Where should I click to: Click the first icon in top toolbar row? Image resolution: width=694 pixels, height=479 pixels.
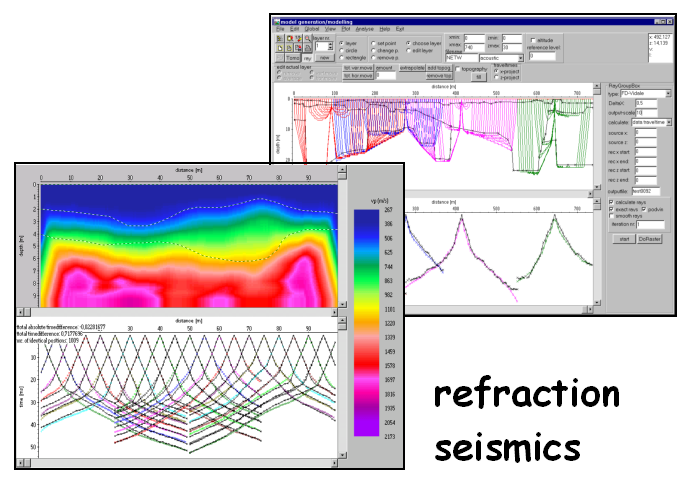pos(279,38)
